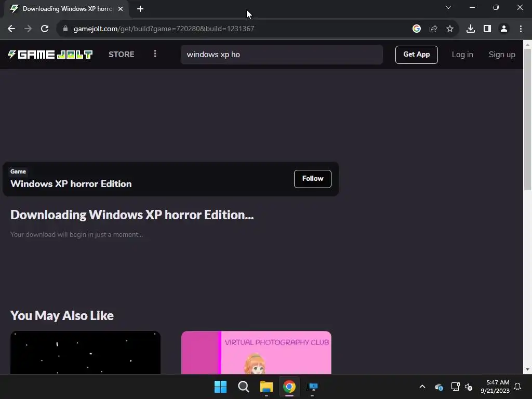
Task: Open the STORE menu item
Action: 122,55
